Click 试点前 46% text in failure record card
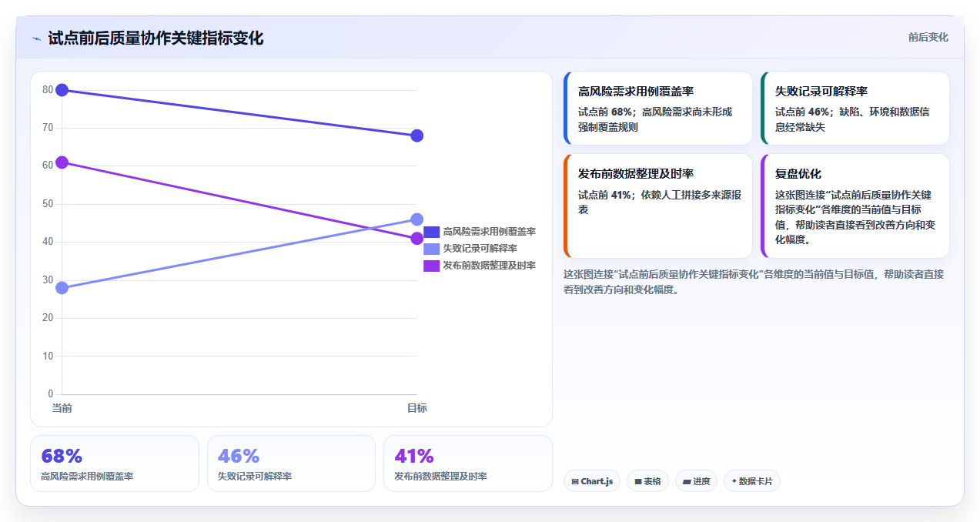The image size is (980, 522). pos(803,112)
